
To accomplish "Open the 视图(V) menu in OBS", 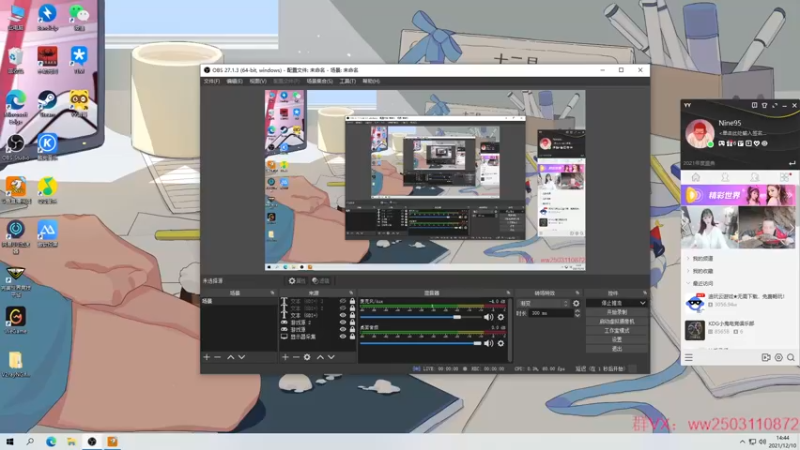I will coord(258,81).
